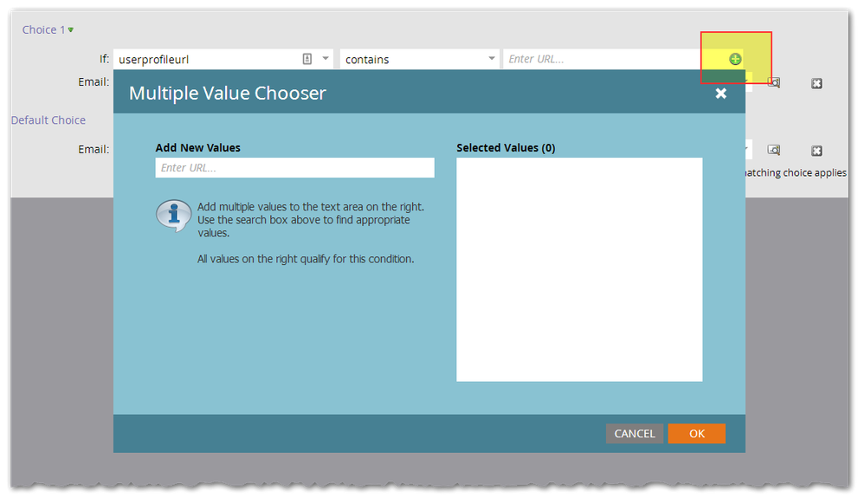Click the Selected Values (0) heading

(506, 147)
